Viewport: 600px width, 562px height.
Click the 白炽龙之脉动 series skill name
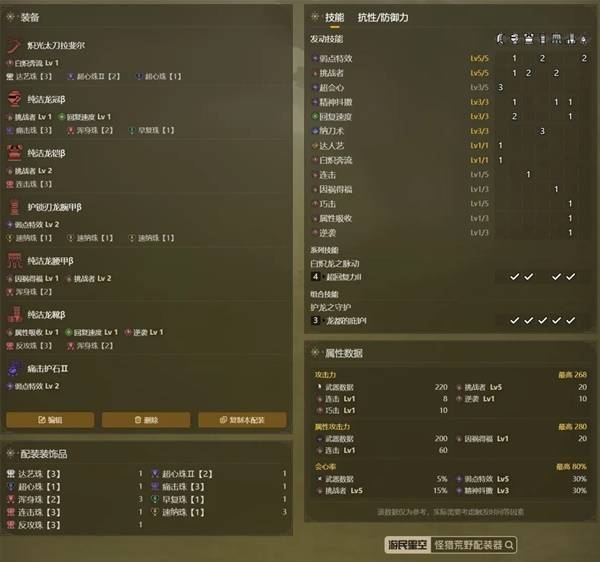click(335, 264)
